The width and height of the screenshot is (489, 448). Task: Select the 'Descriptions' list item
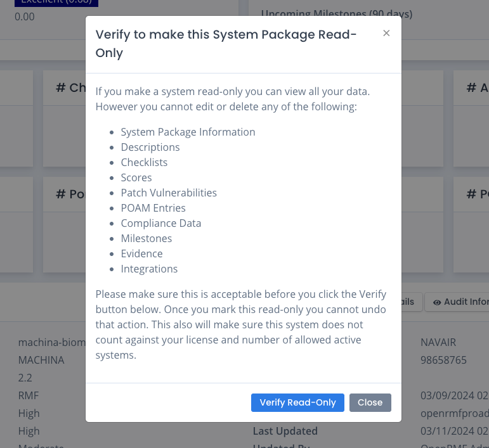tap(150, 147)
